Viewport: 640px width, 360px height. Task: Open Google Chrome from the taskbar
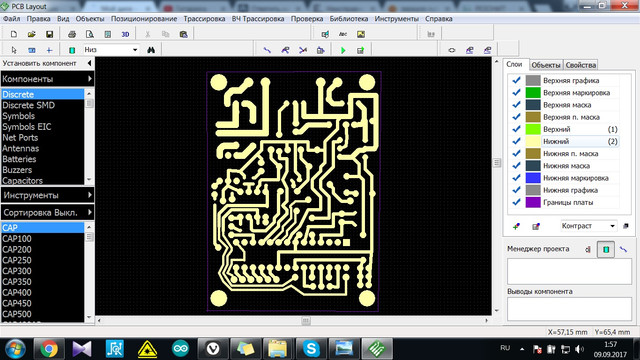(49, 349)
